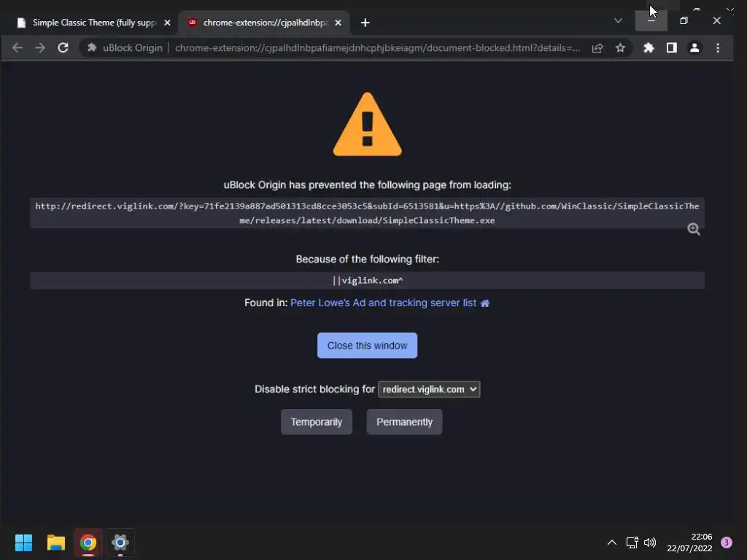Disable strict blocking Permanently

point(404,422)
